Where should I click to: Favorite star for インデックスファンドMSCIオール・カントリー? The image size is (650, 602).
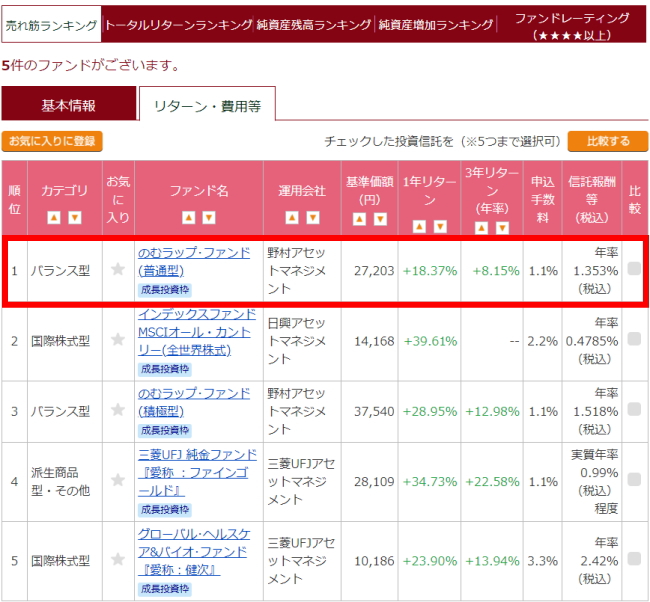(x=118, y=340)
